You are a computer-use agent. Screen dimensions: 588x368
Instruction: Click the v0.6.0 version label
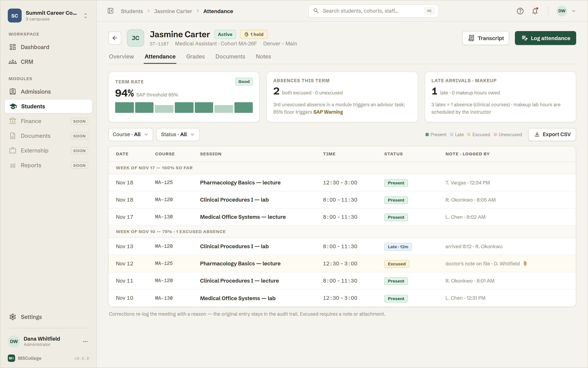click(82, 358)
